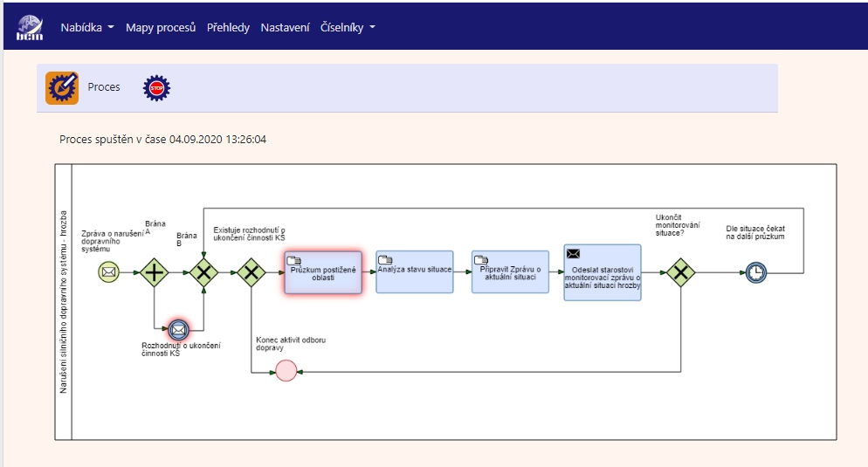Screen dimensions: 868x467
Task: Select the Ukončit monitorování situace gateway
Action: (680, 272)
